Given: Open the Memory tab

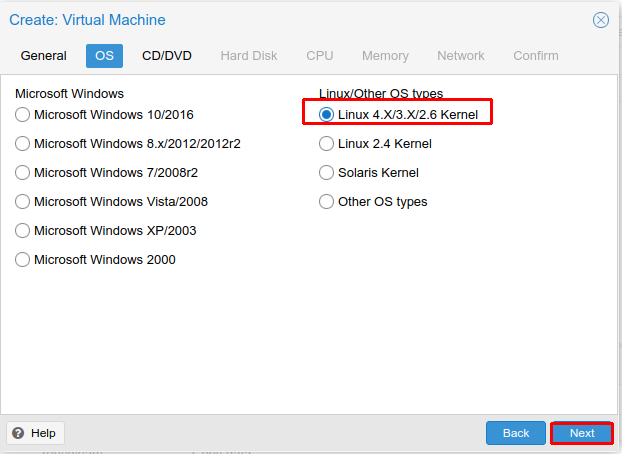Looking at the screenshot, I should tap(385, 56).
